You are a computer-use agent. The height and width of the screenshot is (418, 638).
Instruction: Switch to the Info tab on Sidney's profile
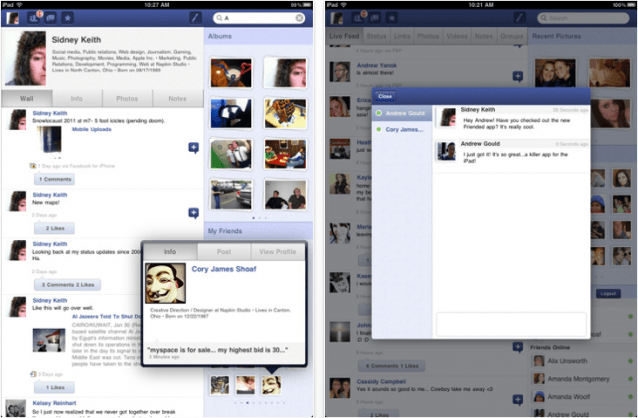tap(76, 98)
